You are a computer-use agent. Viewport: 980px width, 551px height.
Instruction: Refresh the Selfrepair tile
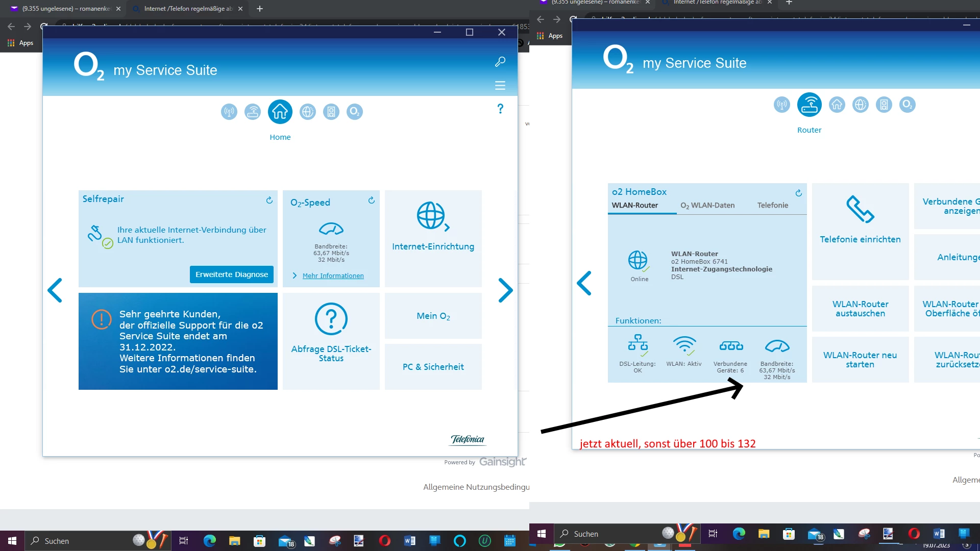click(269, 201)
